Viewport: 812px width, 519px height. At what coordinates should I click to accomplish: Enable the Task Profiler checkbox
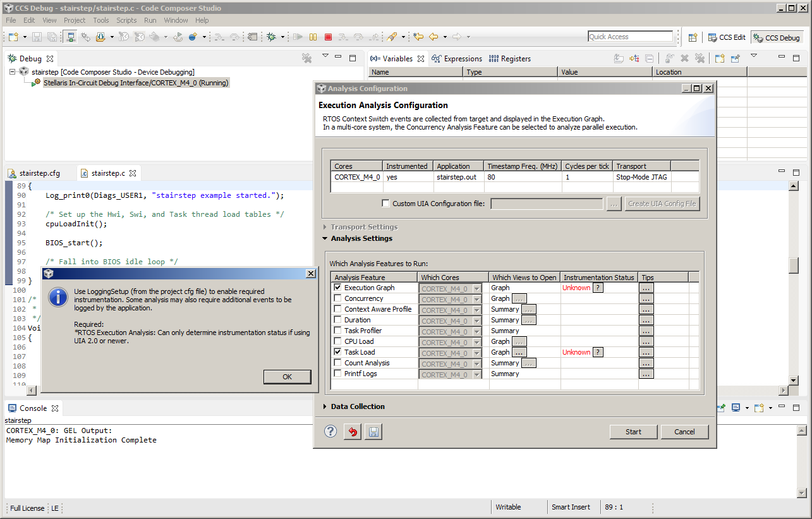(337, 331)
